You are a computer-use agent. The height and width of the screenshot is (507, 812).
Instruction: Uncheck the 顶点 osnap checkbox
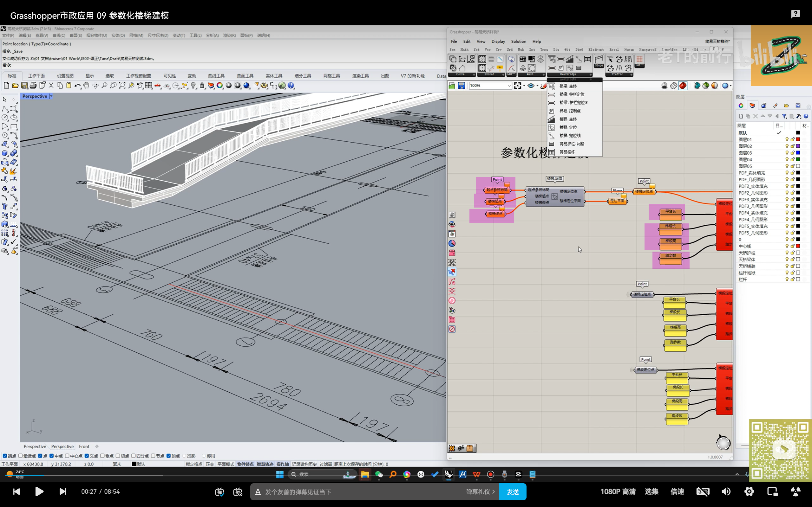(x=169, y=456)
